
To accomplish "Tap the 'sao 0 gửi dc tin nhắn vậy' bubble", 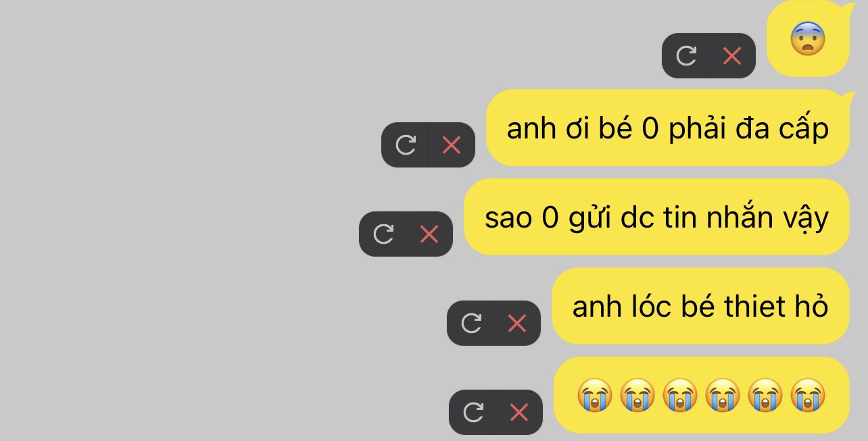I will click(656, 217).
